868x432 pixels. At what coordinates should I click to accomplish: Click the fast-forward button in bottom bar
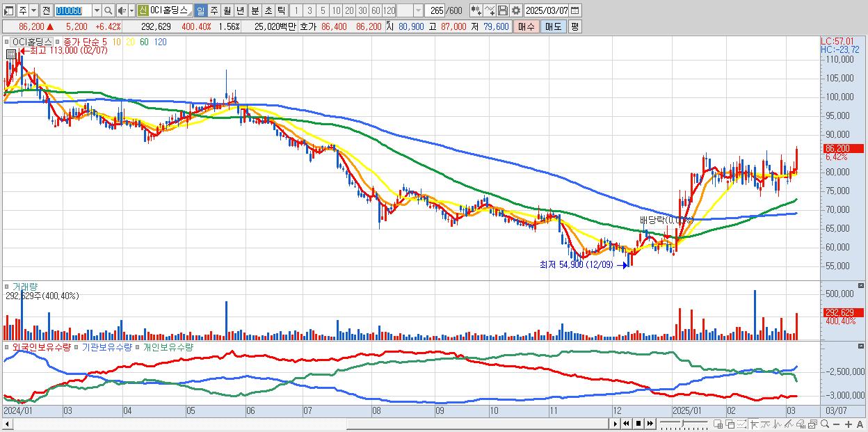650,424
